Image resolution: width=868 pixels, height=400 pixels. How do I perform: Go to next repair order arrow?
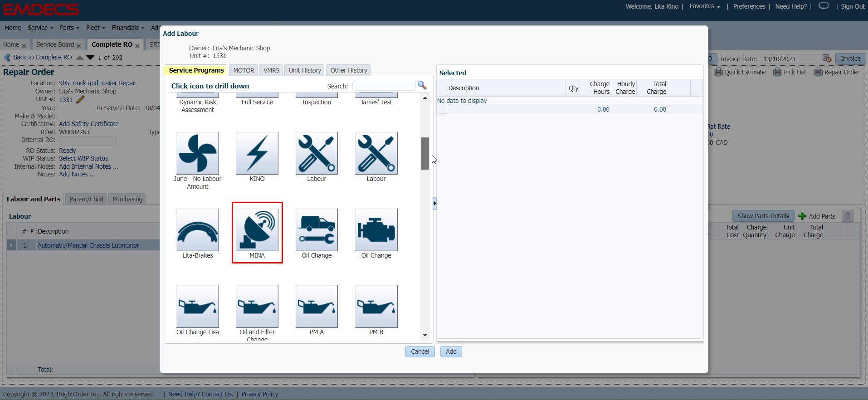pyautogui.click(x=90, y=58)
